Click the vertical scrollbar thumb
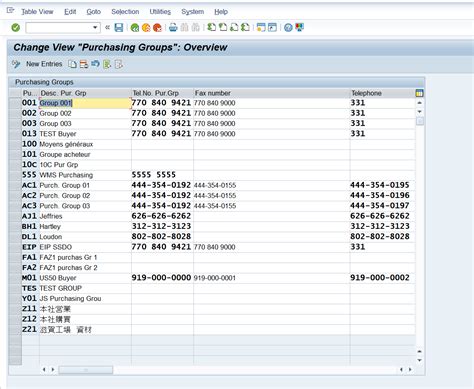 pos(420,121)
